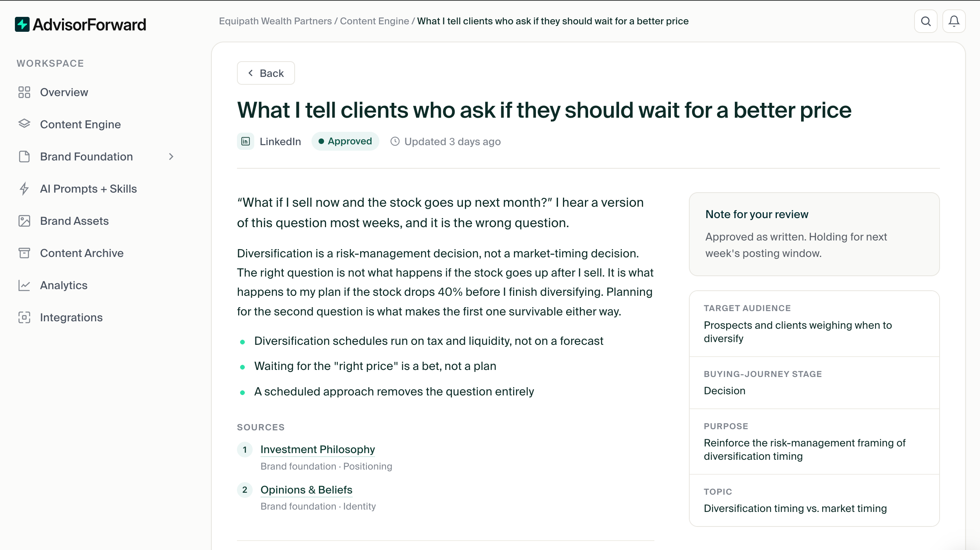The height and width of the screenshot is (550, 980).
Task: Click the 'Decision' buying-journey stage value
Action: [725, 391]
